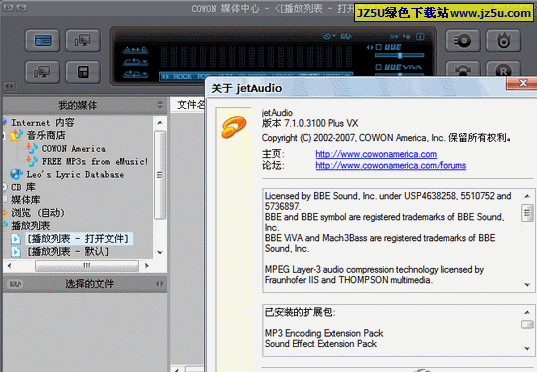This screenshot has width=537, height=372.
Task: Select 浏览 (自动) in the tree
Action: point(38,213)
